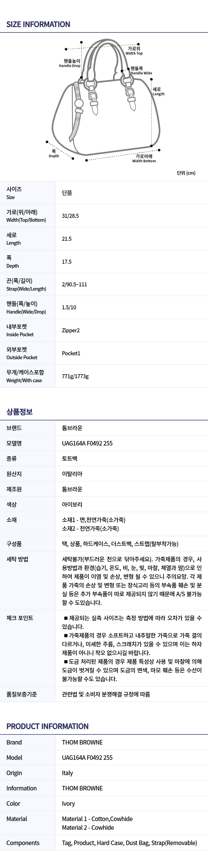Click the 아이보리 color value
The width and height of the screenshot is (208, 868).
pyautogui.click(x=72, y=504)
